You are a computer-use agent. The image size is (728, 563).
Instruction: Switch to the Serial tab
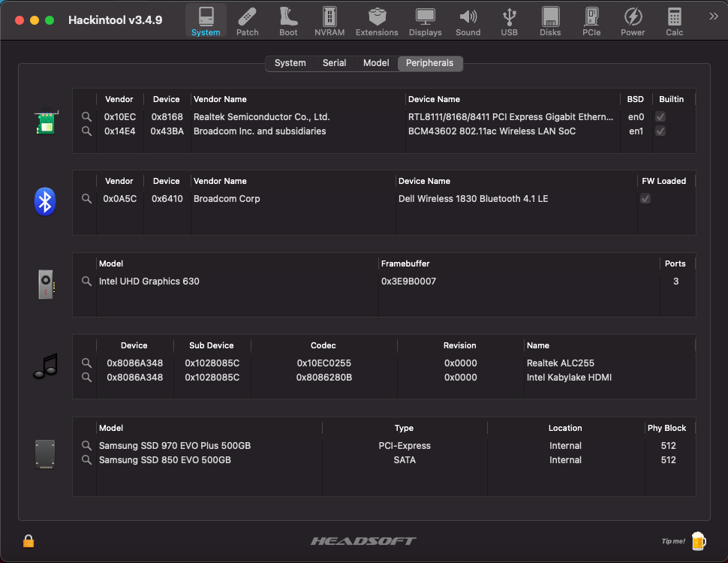coord(334,63)
